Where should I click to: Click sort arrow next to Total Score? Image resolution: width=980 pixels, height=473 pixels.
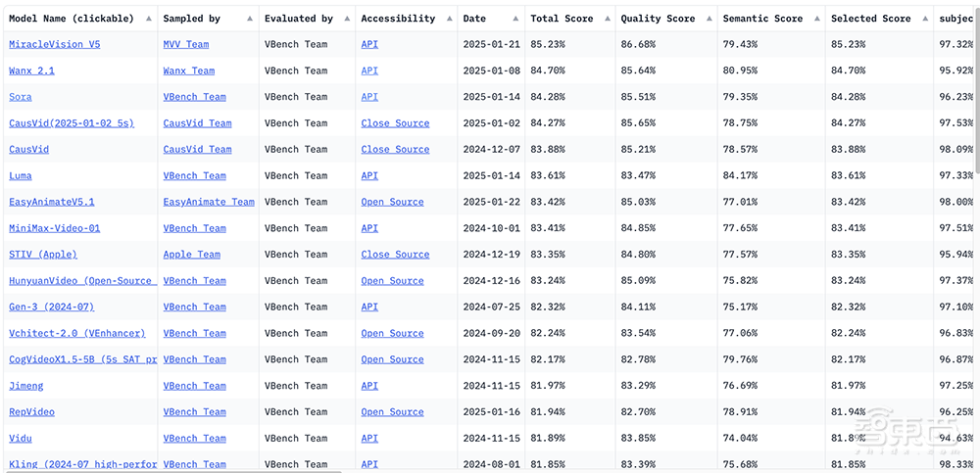[x=606, y=19]
